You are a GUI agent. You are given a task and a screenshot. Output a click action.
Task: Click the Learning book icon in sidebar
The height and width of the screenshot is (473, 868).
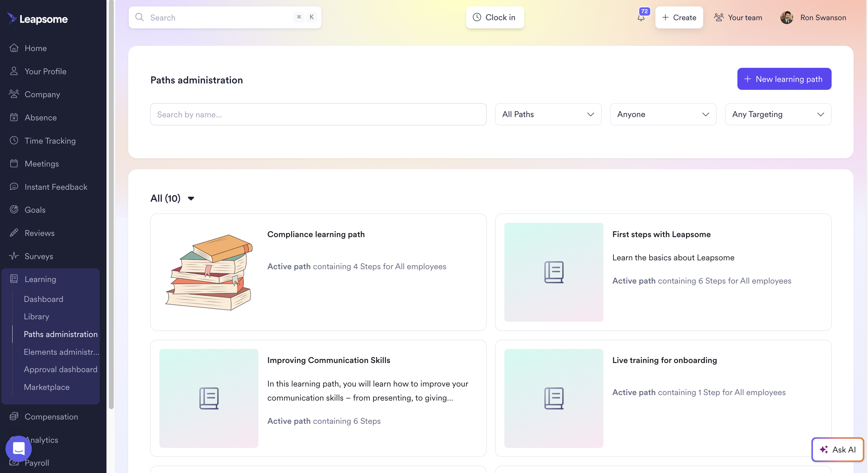[14, 279]
